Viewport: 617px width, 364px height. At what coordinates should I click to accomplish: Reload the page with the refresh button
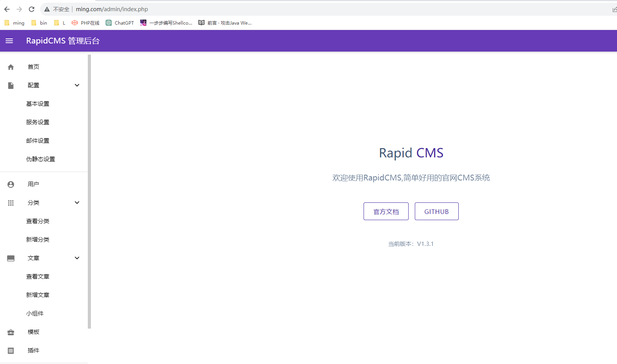(x=32, y=9)
